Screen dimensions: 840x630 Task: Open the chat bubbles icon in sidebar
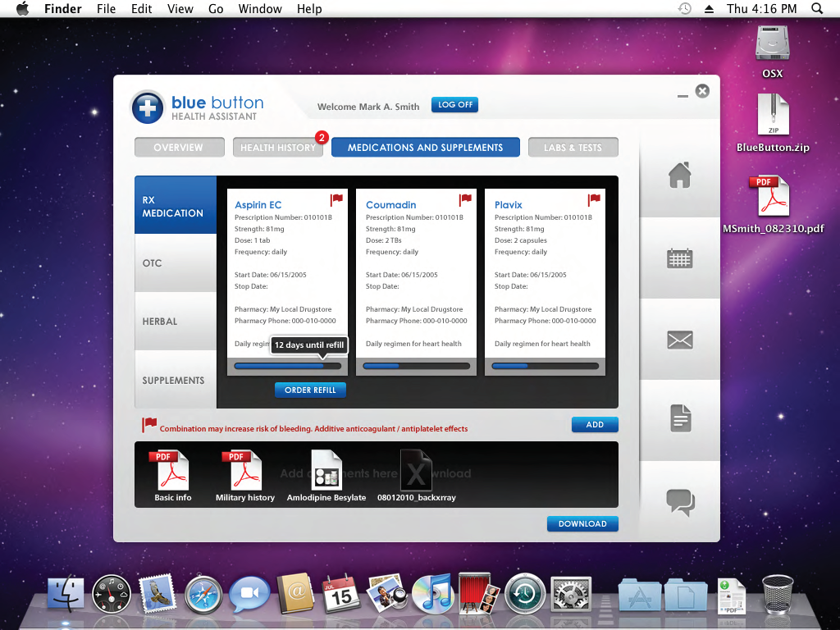(680, 503)
